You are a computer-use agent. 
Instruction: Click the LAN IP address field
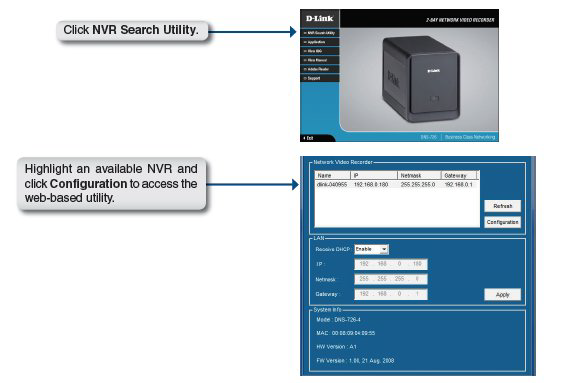pyautogui.click(x=391, y=264)
